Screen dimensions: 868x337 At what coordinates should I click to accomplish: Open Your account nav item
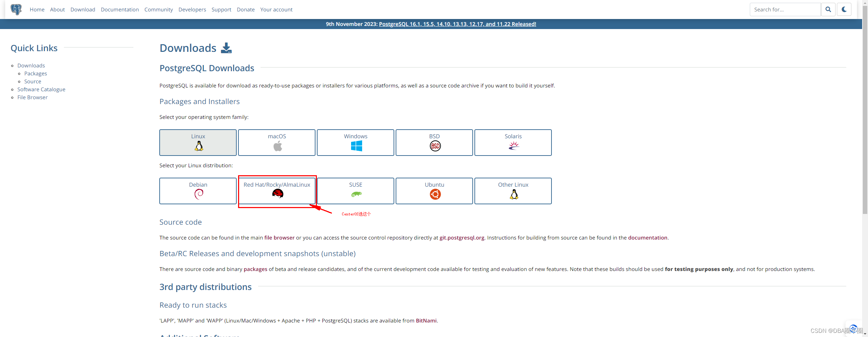pyautogui.click(x=276, y=9)
